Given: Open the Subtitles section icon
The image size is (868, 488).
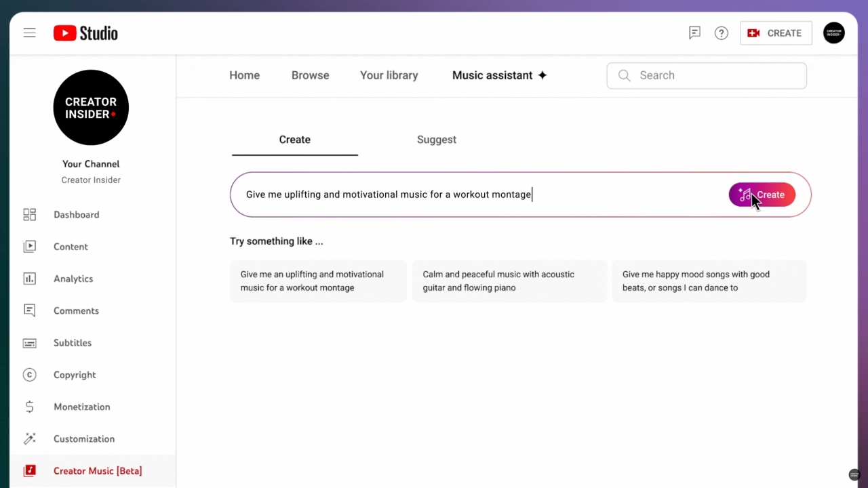Looking at the screenshot, I should (29, 342).
